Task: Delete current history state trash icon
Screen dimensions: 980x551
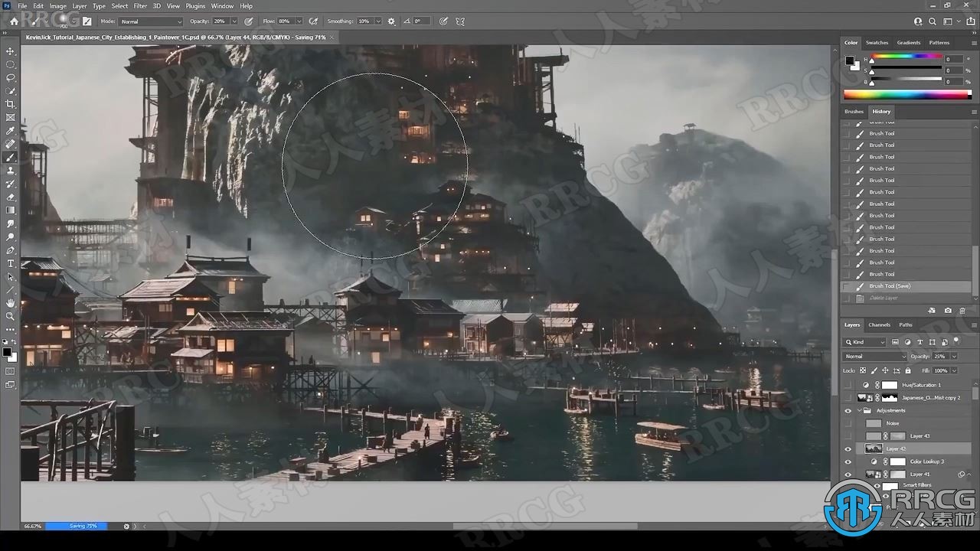Action: tap(962, 311)
